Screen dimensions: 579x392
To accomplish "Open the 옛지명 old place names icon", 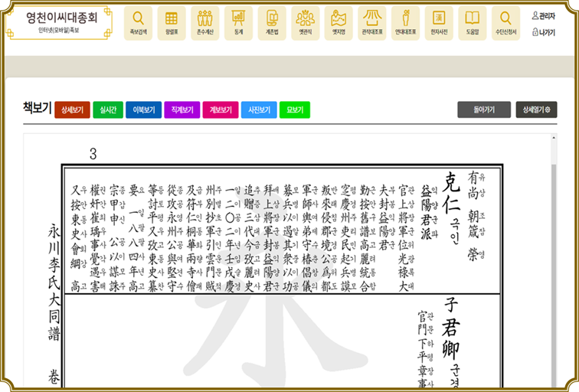I will [x=339, y=21].
